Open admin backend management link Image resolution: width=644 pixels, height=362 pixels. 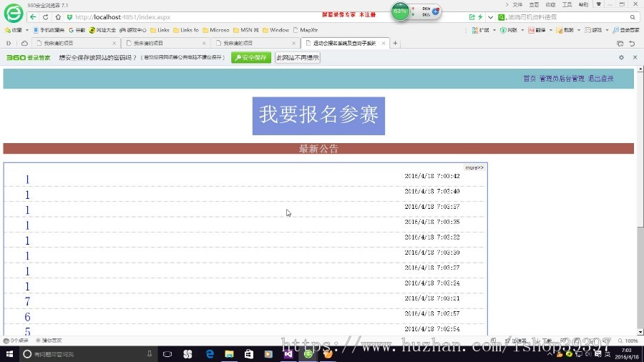(x=562, y=79)
